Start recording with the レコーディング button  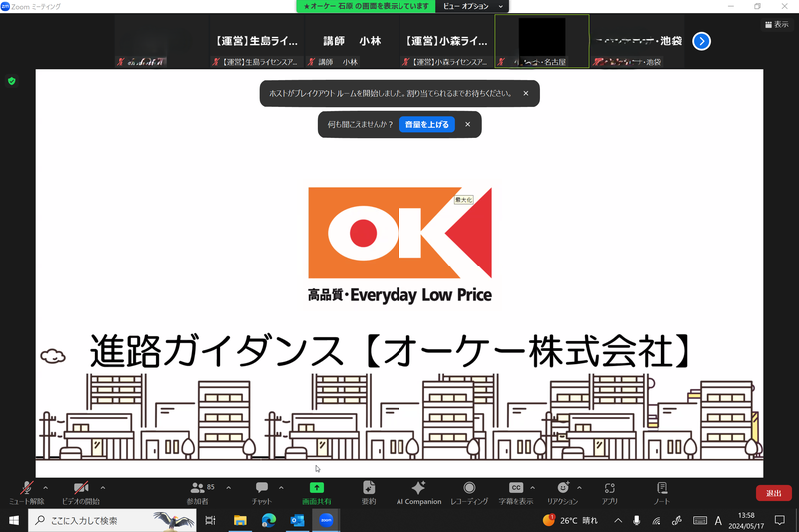click(x=469, y=492)
